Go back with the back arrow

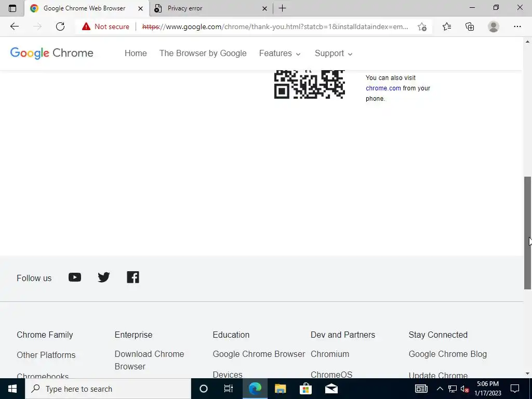[14, 26]
